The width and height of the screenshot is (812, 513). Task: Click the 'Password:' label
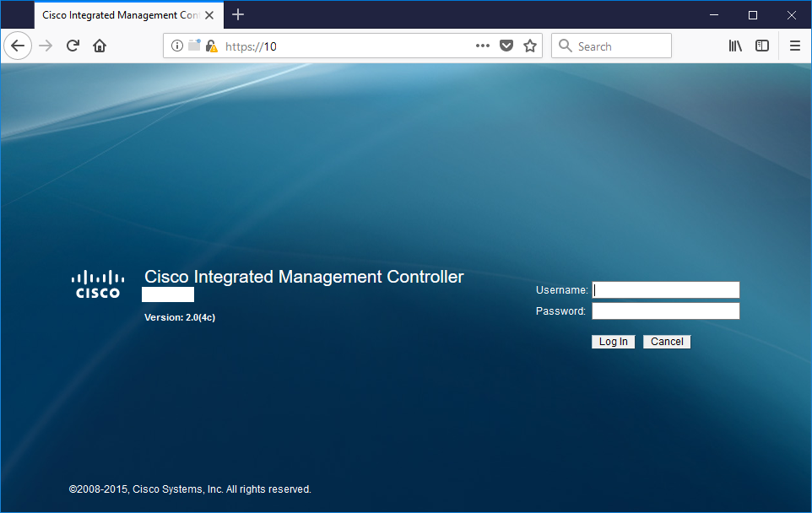click(560, 311)
